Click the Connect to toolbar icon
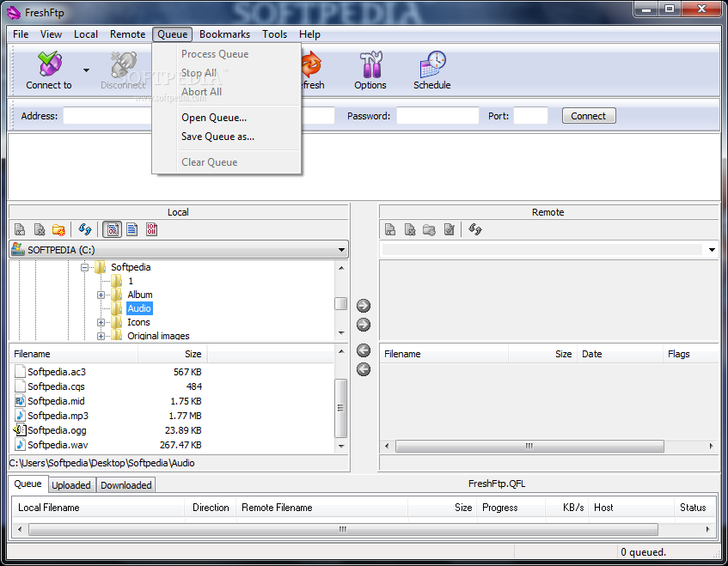 click(x=50, y=64)
